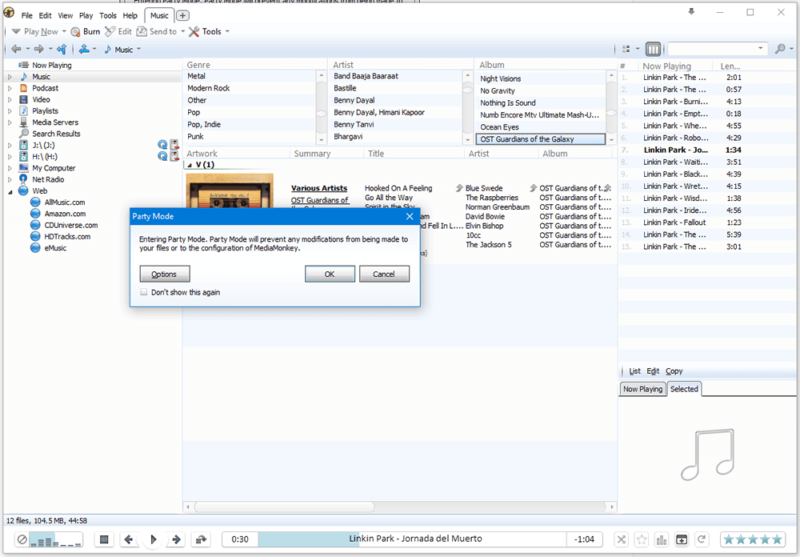Click the player window layout icon
Viewport: 800px width, 557px height.
pos(681,539)
